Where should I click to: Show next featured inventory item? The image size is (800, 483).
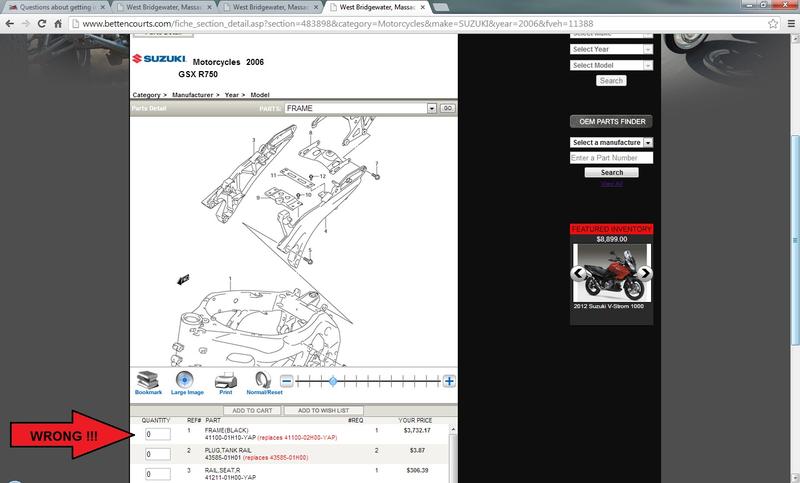pos(645,273)
